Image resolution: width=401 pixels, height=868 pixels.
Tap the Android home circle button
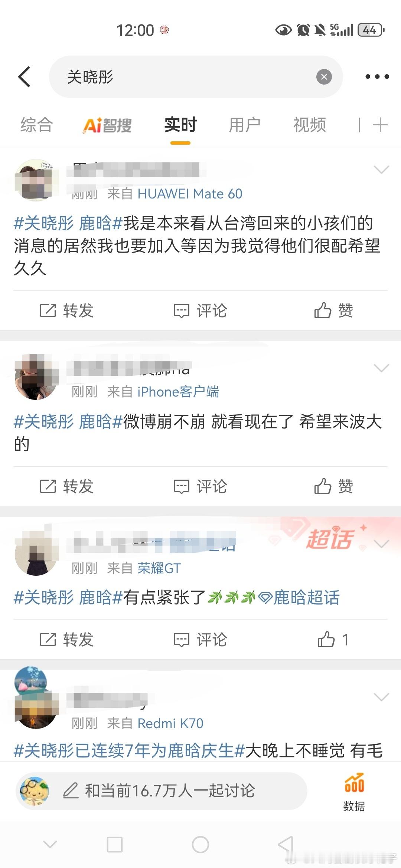[x=200, y=845]
